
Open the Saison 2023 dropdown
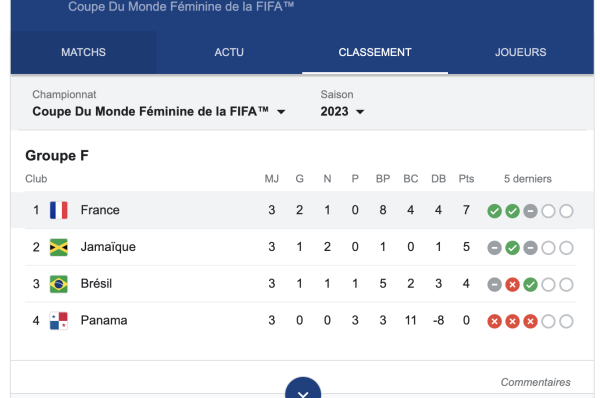point(342,111)
